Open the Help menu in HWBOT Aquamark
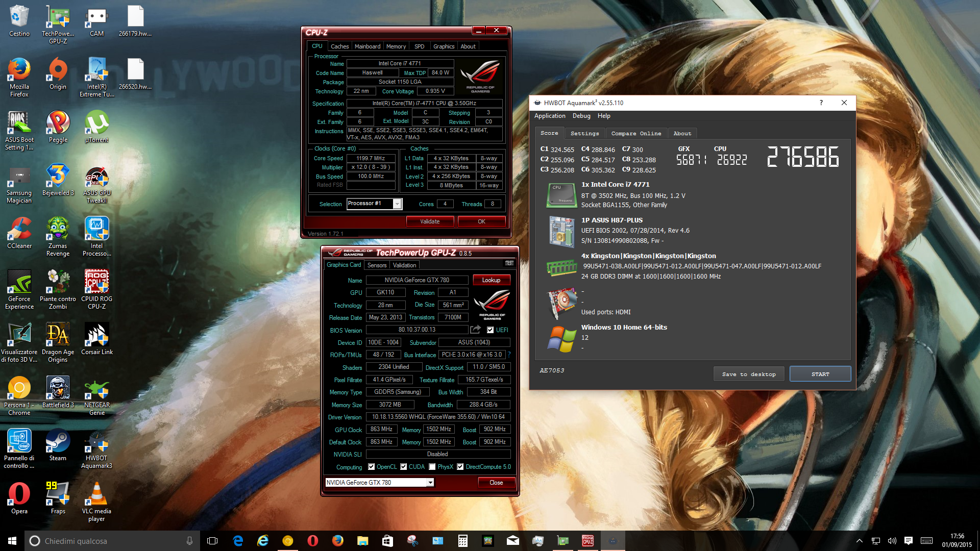The width and height of the screenshot is (980, 551). click(x=604, y=116)
